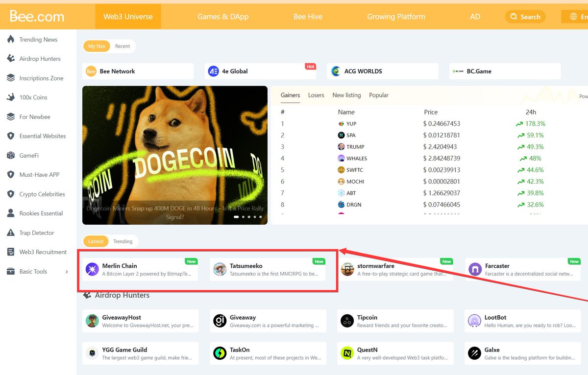Click the WHALES coin name
Viewport: 588px width, 375px height.
pyautogui.click(x=357, y=159)
